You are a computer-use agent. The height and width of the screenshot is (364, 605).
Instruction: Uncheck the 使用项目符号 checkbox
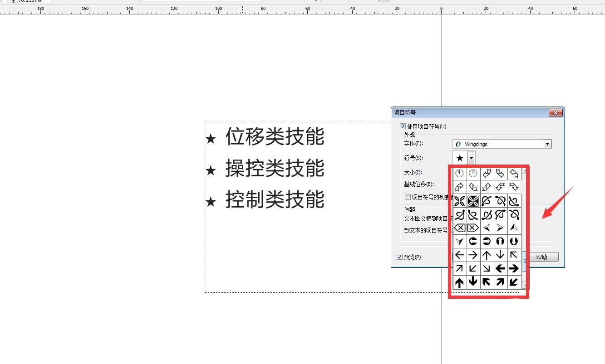tap(403, 126)
